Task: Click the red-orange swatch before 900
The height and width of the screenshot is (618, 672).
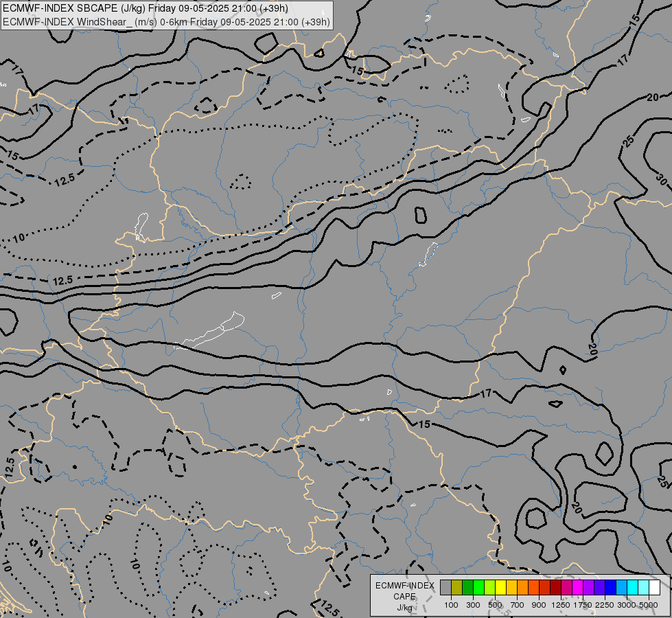Action: click(x=533, y=588)
